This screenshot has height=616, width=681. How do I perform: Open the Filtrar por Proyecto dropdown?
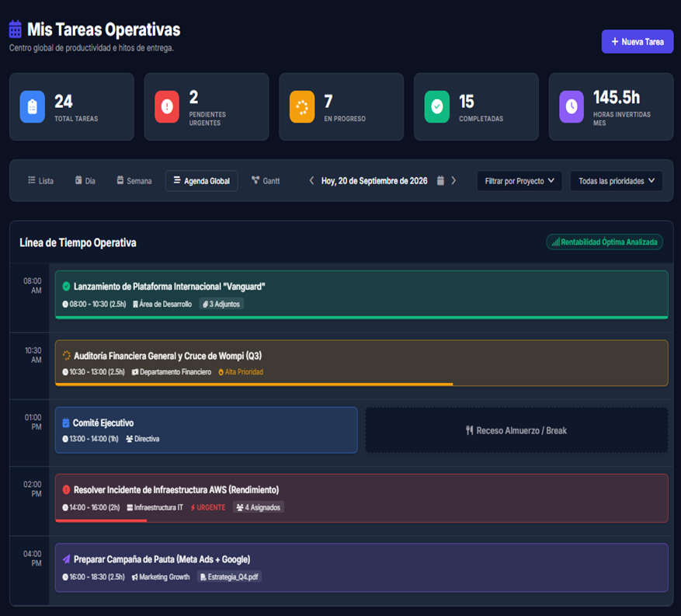click(x=519, y=180)
